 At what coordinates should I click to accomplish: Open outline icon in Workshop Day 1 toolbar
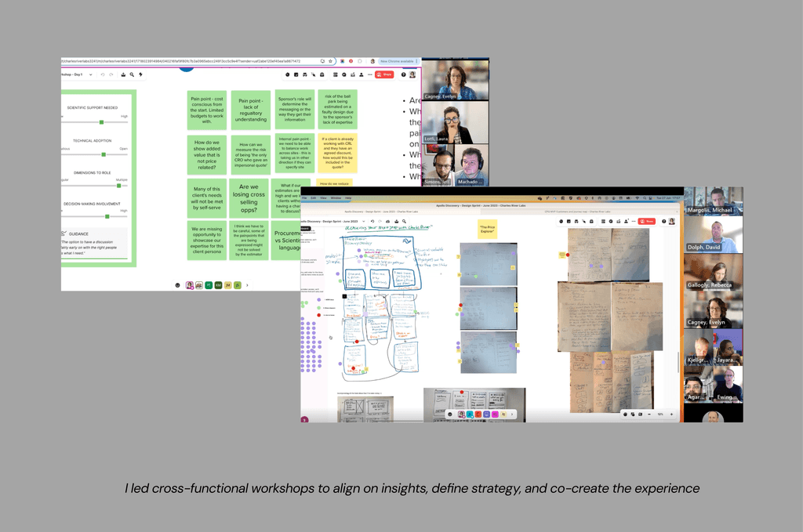pyautogui.click(x=336, y=74)
